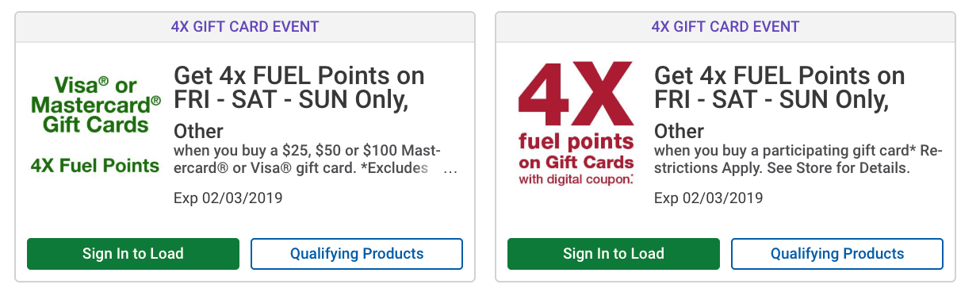This screenshot has width=980, height=292.
Task: View Qualifying Products for the Visa/Mastercard offer
Action: click(357, 254)
